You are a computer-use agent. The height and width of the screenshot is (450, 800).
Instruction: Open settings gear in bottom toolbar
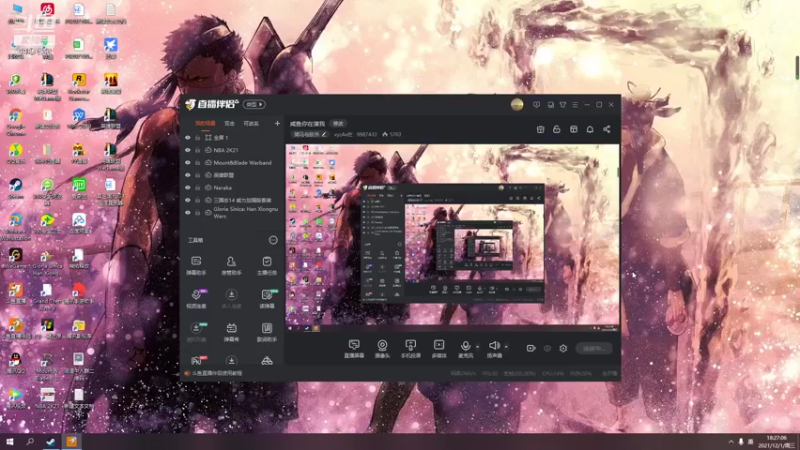click(x=563, y=348)
